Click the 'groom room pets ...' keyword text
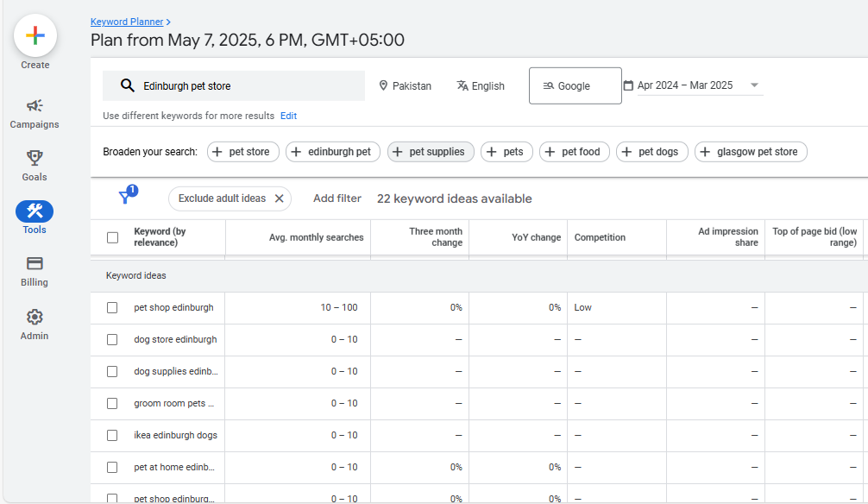The width and height of the screenshot is (868, 504). click(x=173, y=403)
